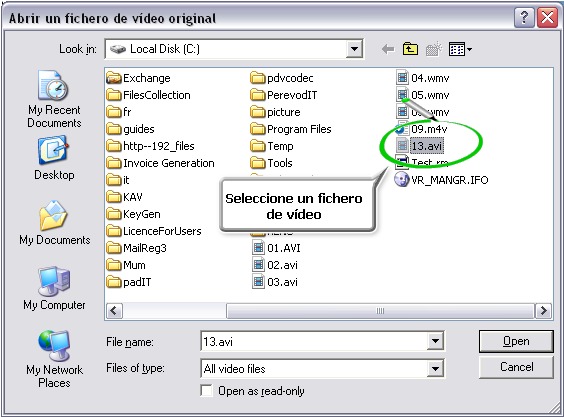Viewport: 564px width, 417px height.
Task: Select the VR_MANGR.IFO file
Action: click(441, 180)
